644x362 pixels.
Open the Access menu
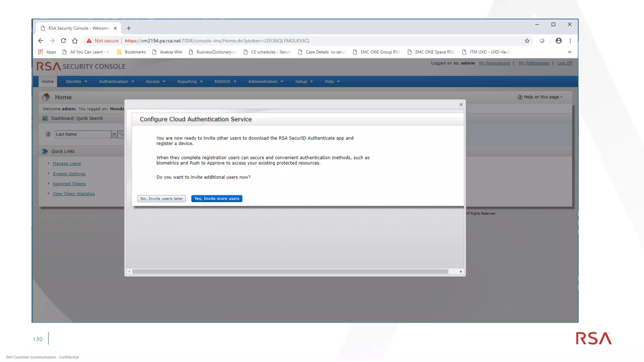click(x=156, y=82)
